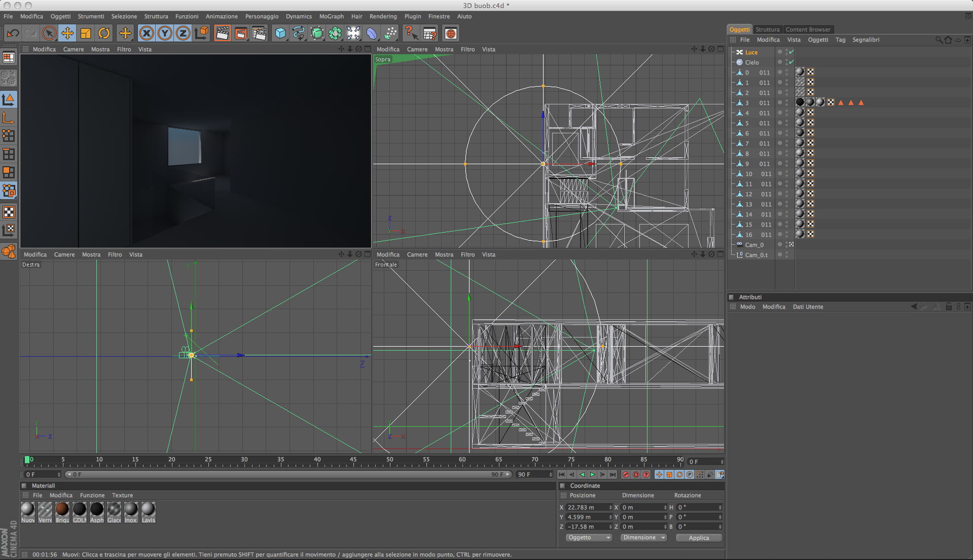Open the Dimensione size mode dropdown
Image resolution: width=973 pixels, height=560 pixels.
click(643, 538)
